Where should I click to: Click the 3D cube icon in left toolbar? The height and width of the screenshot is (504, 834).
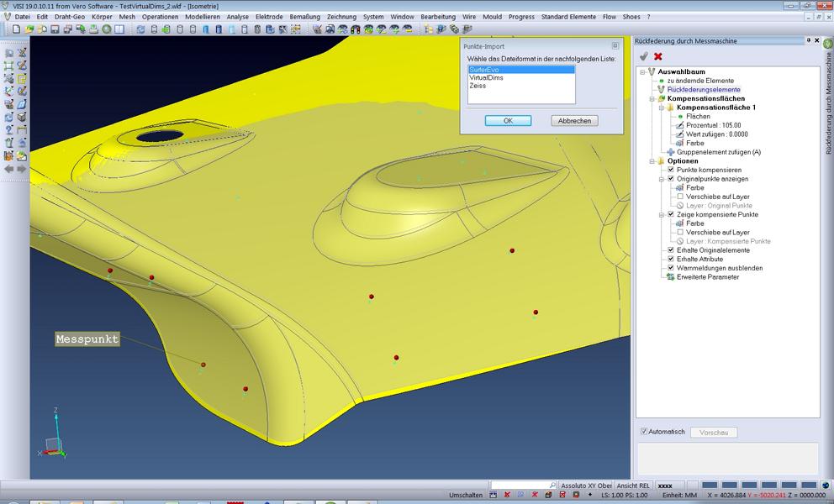(x=22, y=117)
